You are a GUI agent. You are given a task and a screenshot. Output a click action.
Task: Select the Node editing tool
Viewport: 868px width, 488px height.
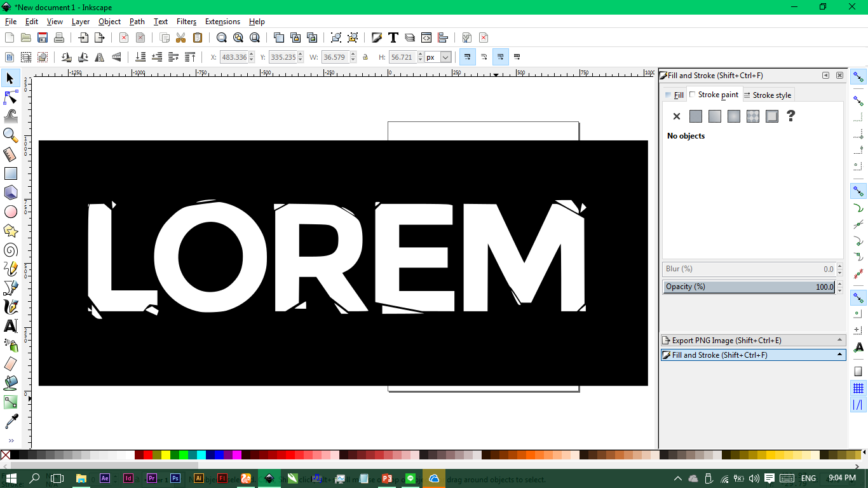(x=10, y=97)
